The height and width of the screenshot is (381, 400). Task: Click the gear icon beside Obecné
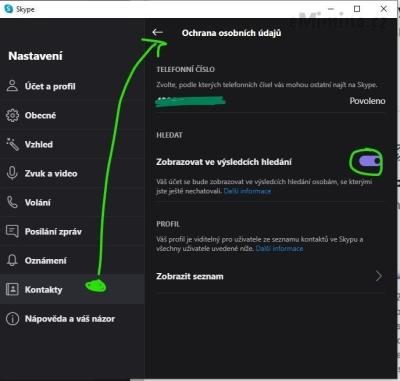click(12, 115)
